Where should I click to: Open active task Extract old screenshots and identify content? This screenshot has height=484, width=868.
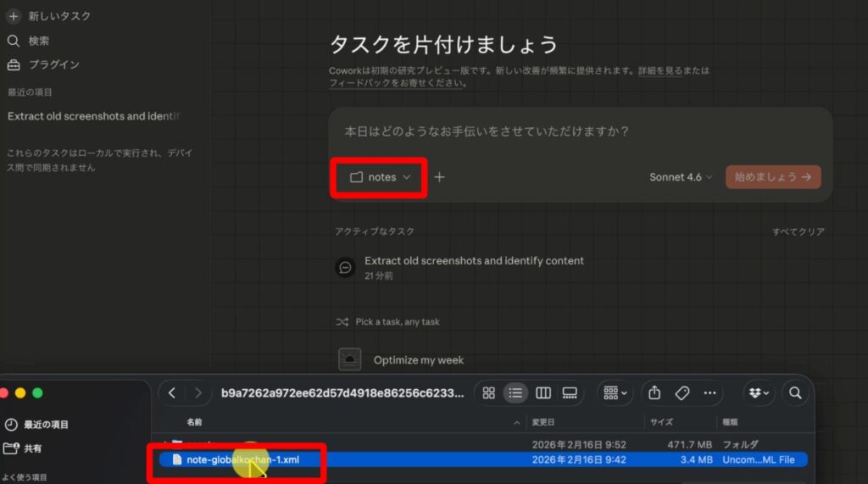click(474, 261)
